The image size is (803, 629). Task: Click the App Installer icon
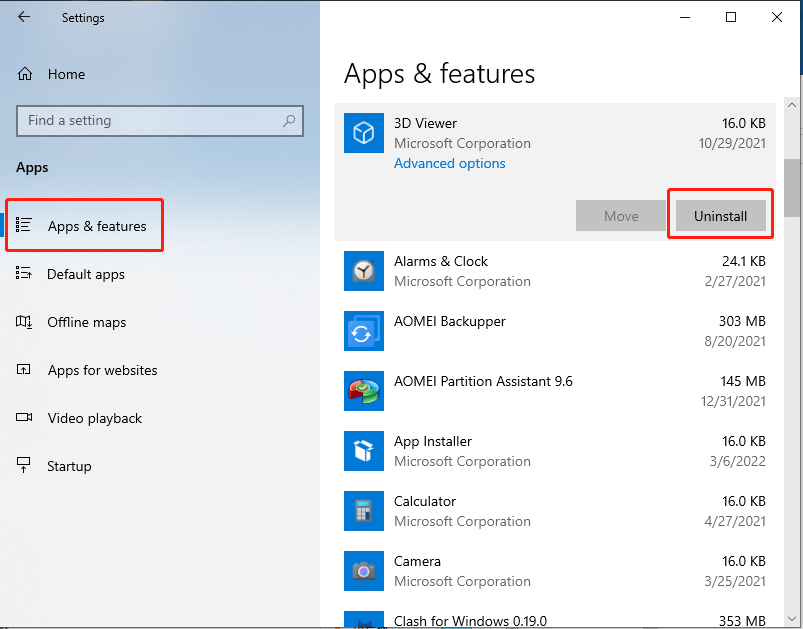[364, 451]
